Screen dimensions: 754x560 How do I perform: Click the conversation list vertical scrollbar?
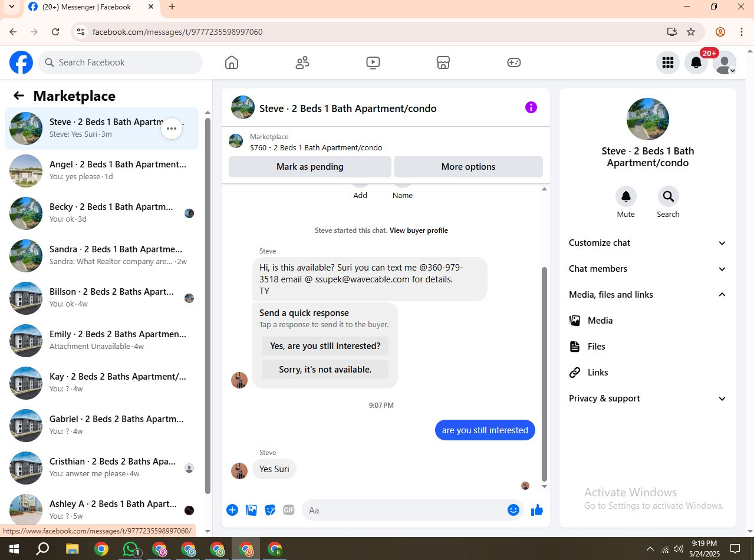208,305
